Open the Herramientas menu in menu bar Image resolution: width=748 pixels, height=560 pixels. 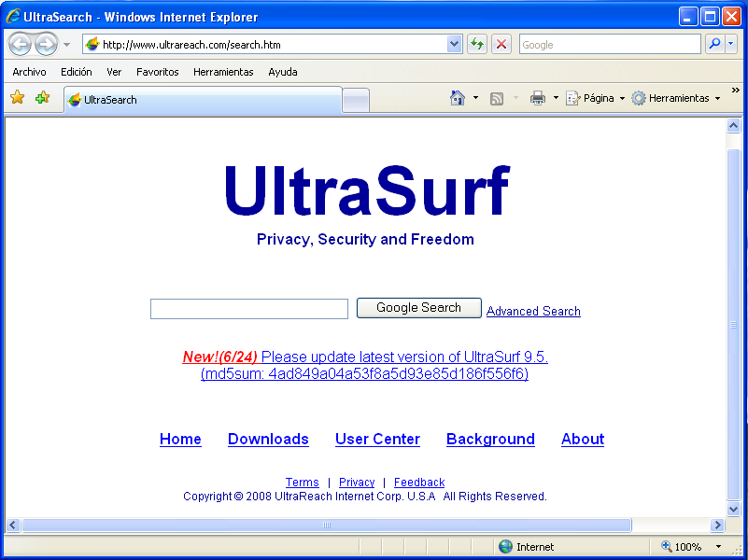coord(223,72)
